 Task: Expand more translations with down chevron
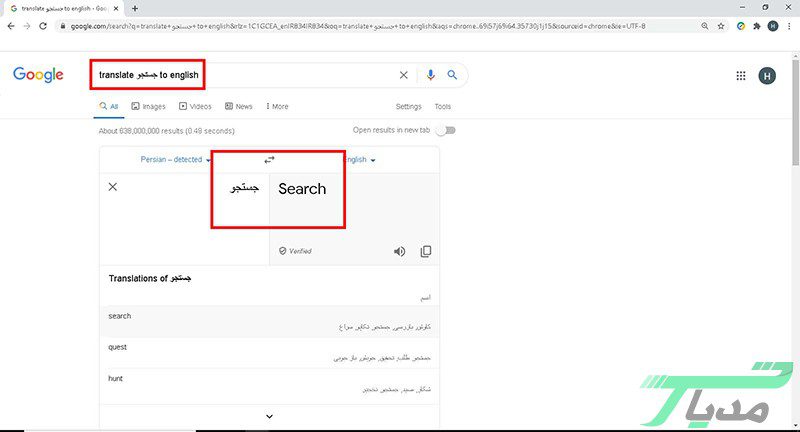[269, 416]
